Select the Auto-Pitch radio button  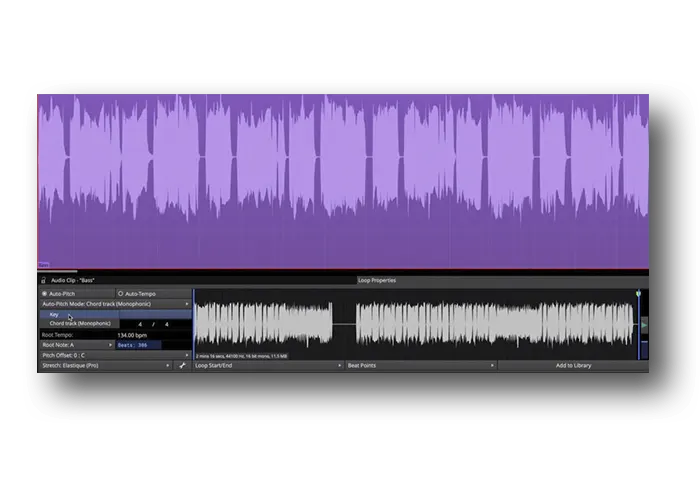tap(45, 294)
